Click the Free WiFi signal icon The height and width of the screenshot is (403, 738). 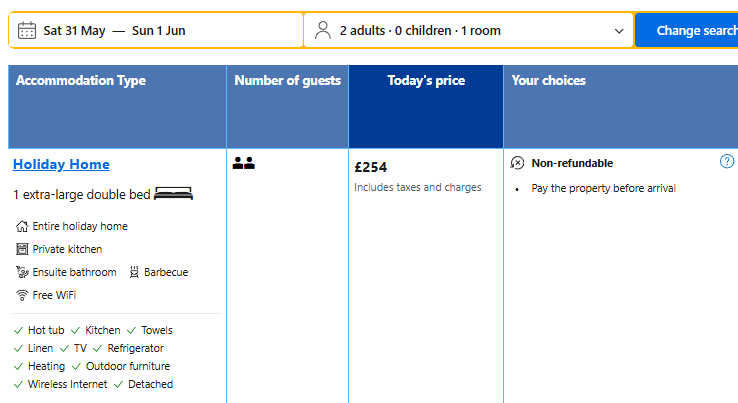(x=22, y=295)
